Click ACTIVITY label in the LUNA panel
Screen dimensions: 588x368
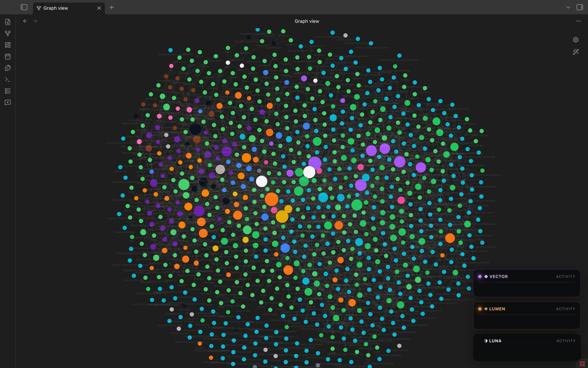(566, 341)
